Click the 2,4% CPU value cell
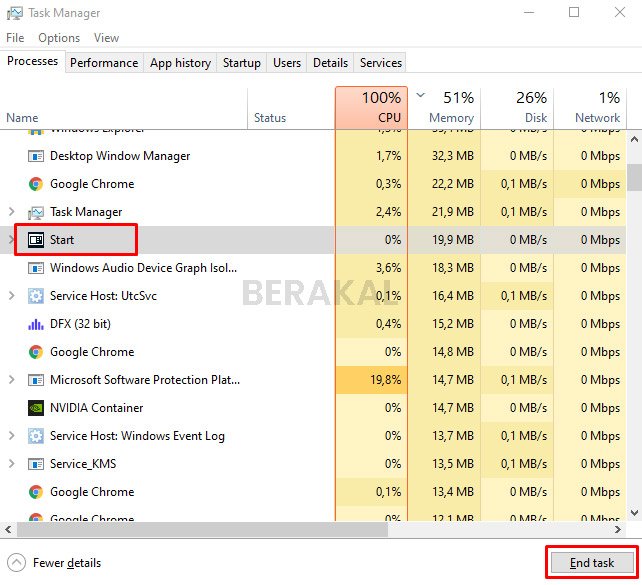 pos(371,212)
